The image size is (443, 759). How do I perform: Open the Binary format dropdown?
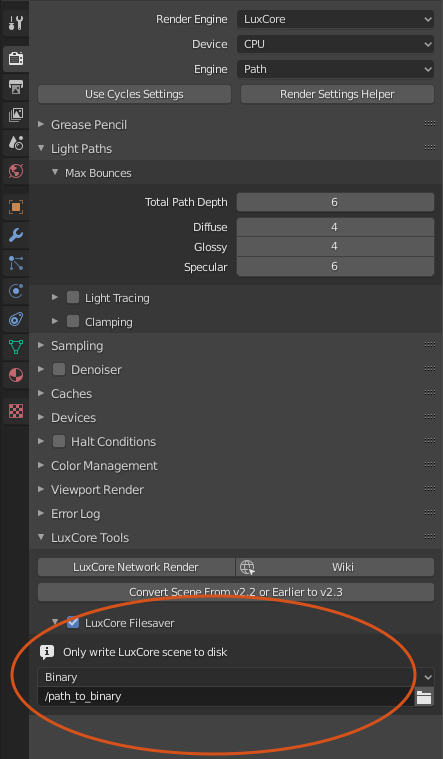pos(236,677)
